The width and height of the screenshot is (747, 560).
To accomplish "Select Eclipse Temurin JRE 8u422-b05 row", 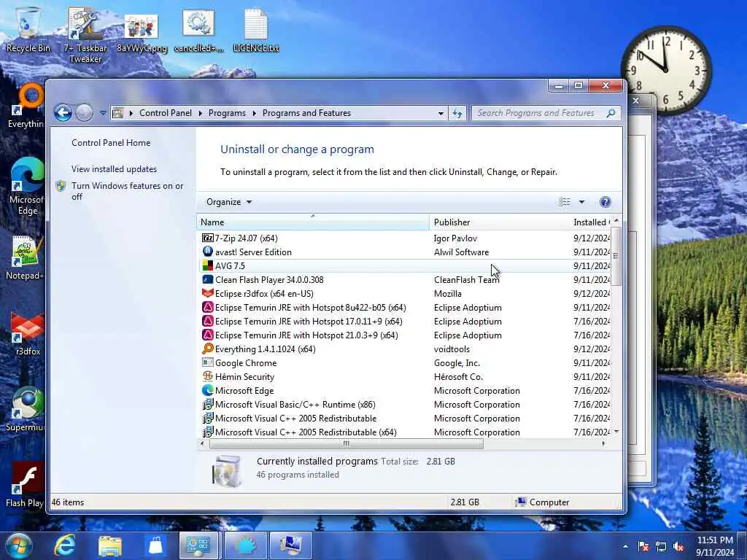I will coord(405,307).
